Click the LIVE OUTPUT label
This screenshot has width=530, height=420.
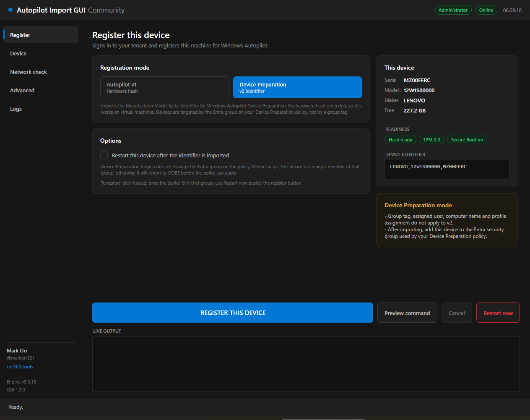(107, 331)
